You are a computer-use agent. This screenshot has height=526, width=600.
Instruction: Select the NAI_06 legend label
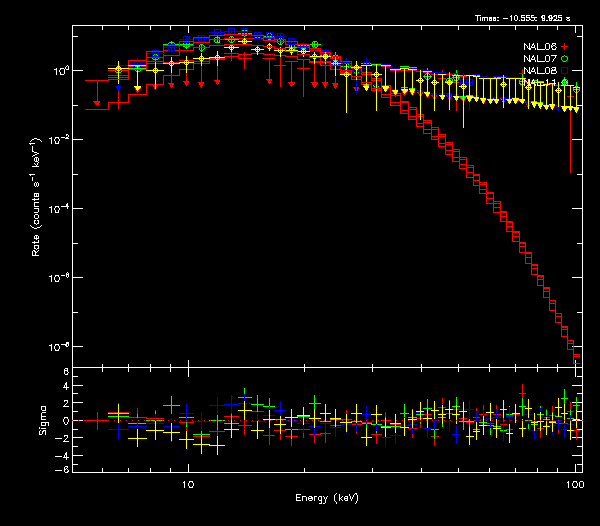click(x=538, y=47)
